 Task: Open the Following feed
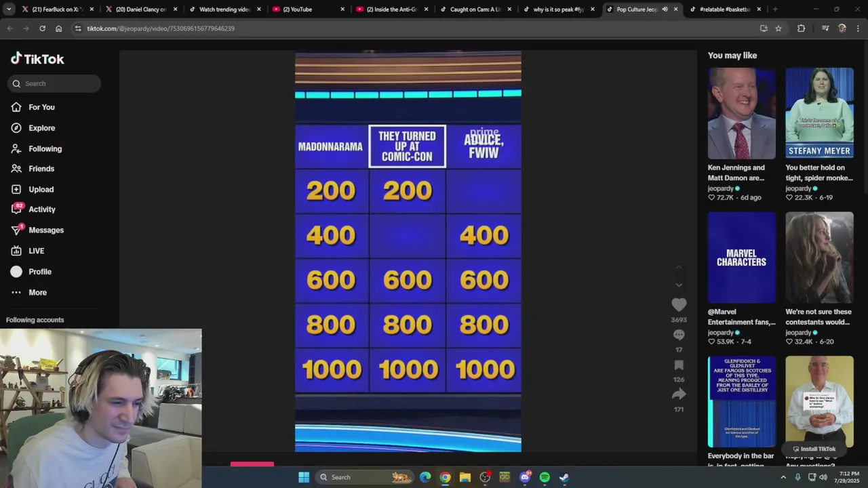click(45, 148)
